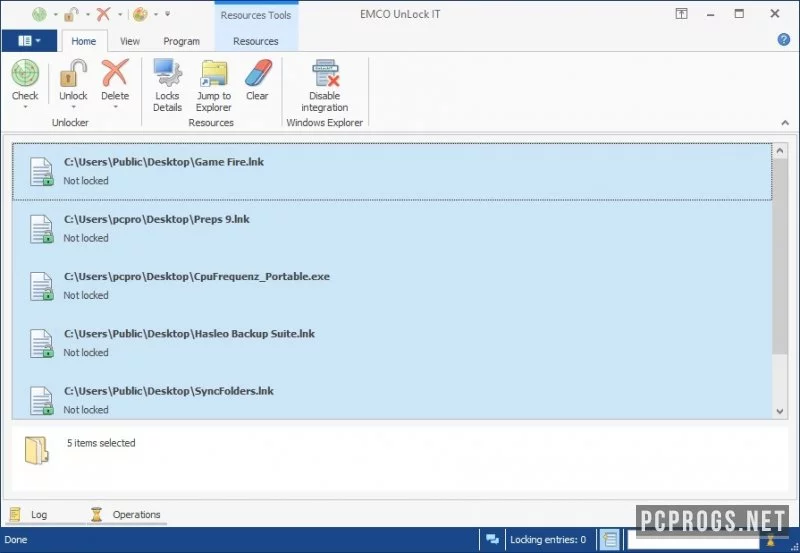This screenshot has height=553, width=800.
Task: Click the list scrollbar down arrow
Action: 780,411
